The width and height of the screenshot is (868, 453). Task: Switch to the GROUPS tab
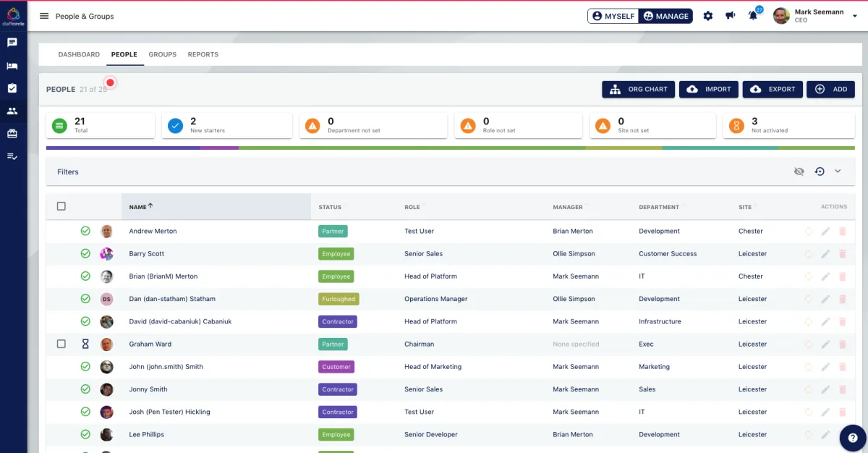163,54
